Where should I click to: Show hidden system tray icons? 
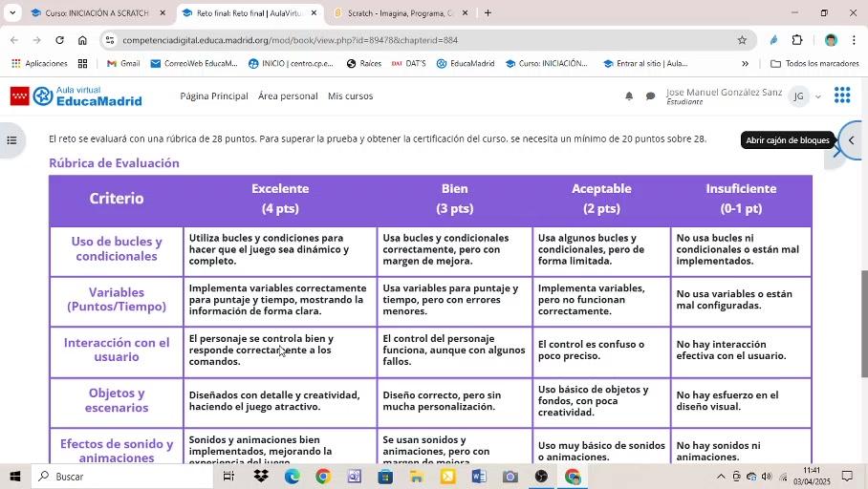click(720, 477)
